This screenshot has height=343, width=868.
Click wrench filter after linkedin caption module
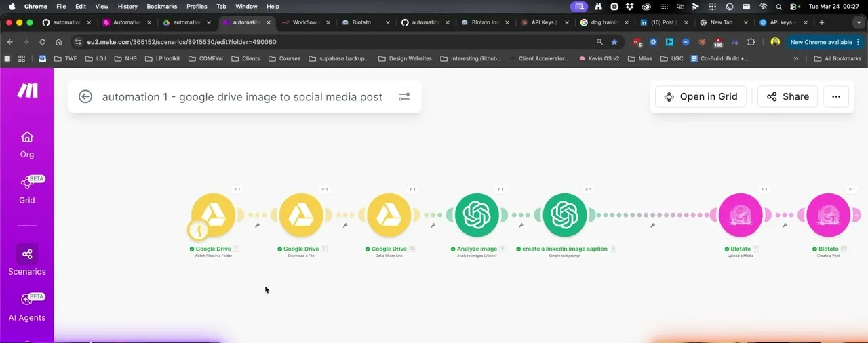click(x=652, y=225)
